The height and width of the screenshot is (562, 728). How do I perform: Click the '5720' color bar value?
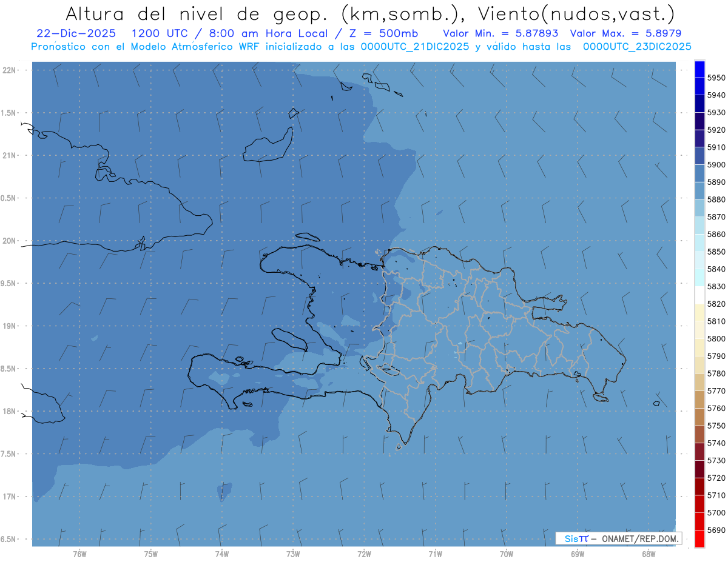click(x=716, y=478)
